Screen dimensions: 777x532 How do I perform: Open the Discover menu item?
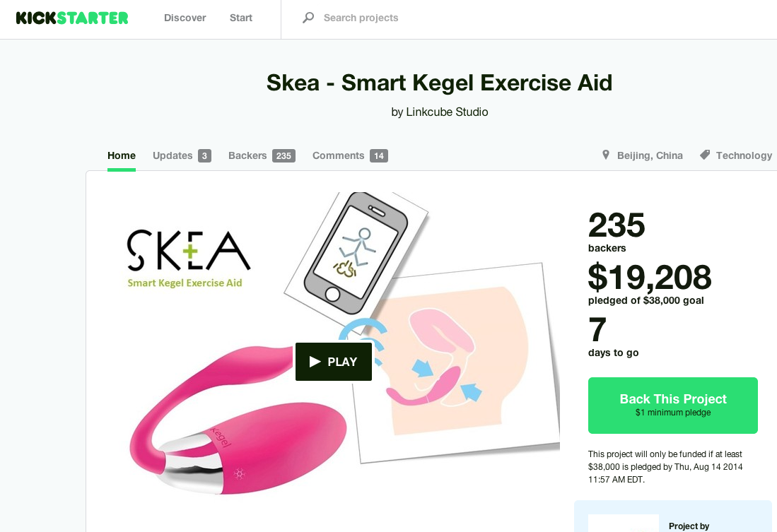click(x=185, y=18)
